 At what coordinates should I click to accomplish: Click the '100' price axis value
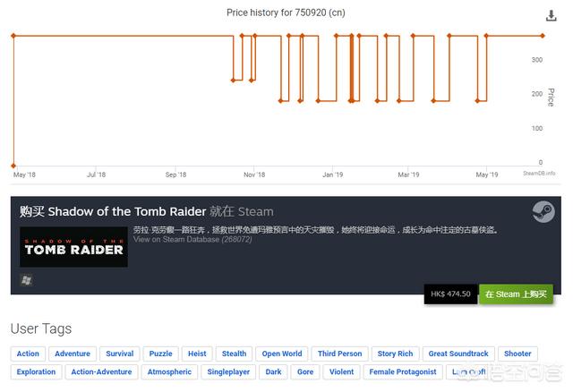[x=537, y=129]
